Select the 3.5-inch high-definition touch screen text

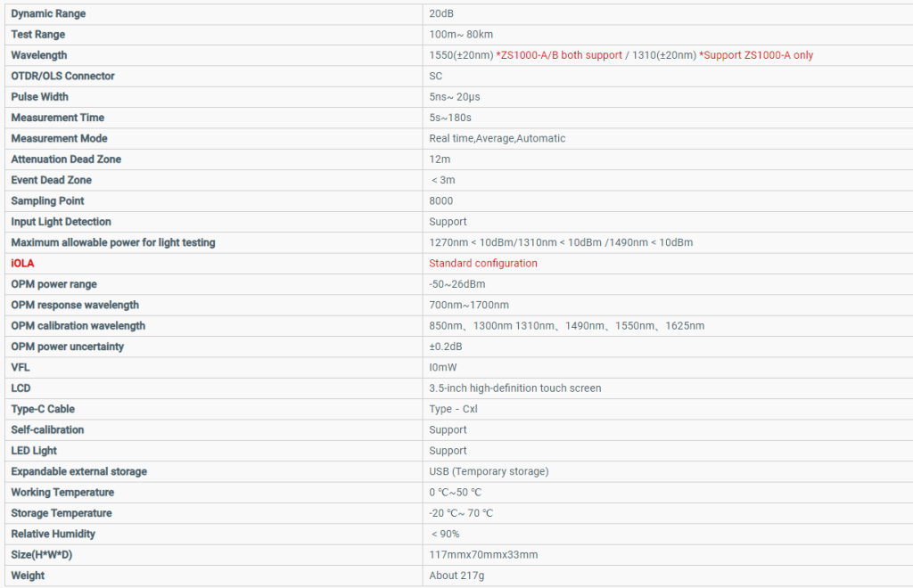coord(514,388)
